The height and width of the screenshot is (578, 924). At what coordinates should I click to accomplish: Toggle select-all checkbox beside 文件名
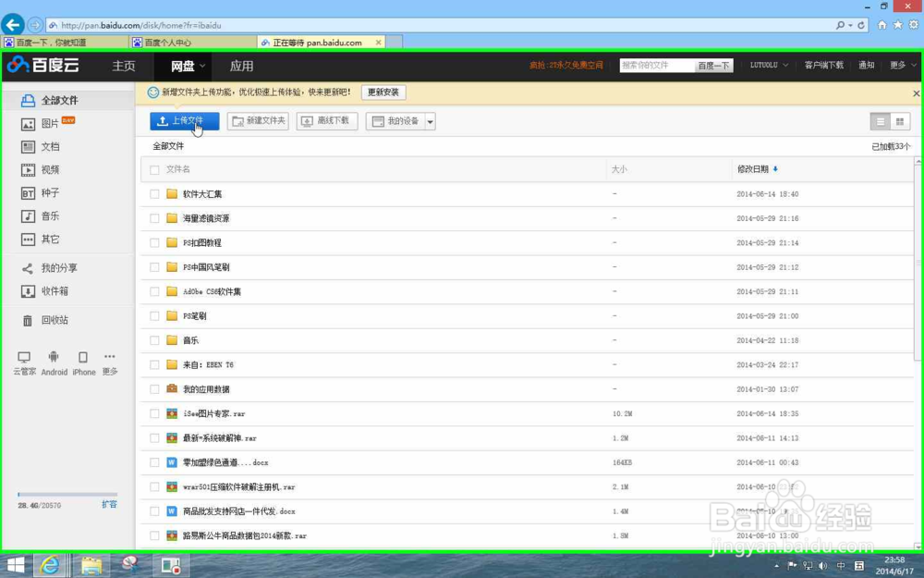[x=154, y=170]
